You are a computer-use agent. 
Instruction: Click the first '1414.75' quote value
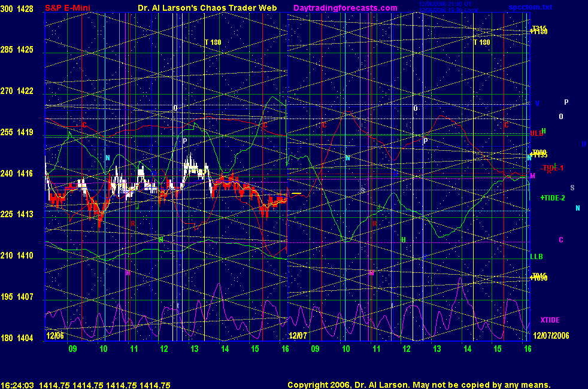(54, 385)
